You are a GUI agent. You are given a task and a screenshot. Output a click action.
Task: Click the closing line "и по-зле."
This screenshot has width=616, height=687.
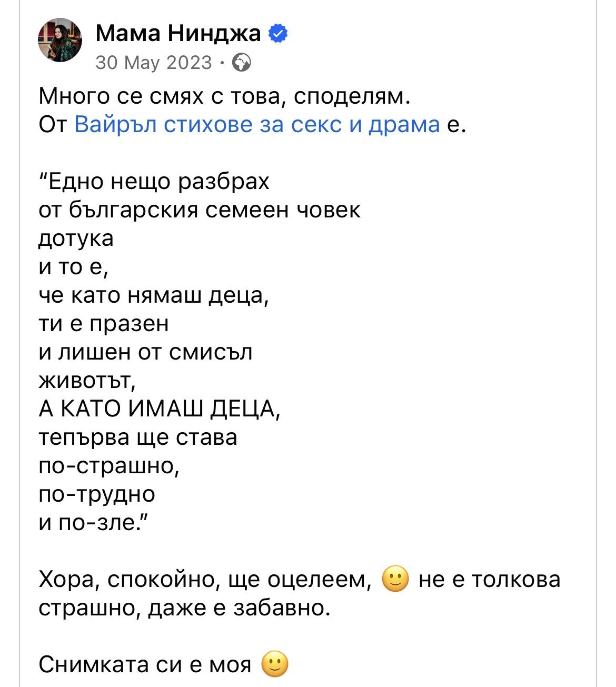click(x=94, y=523)
